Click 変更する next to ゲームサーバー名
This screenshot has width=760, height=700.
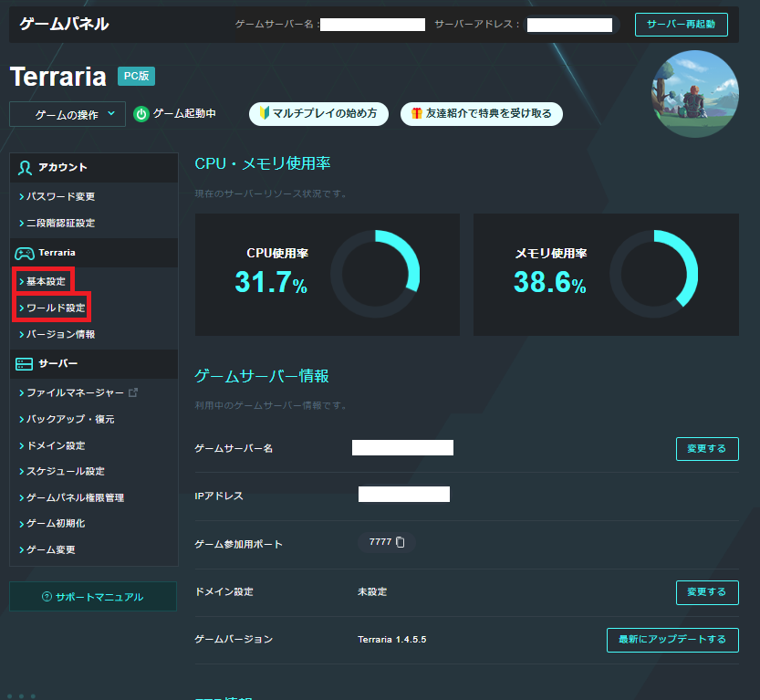(707, 448)
